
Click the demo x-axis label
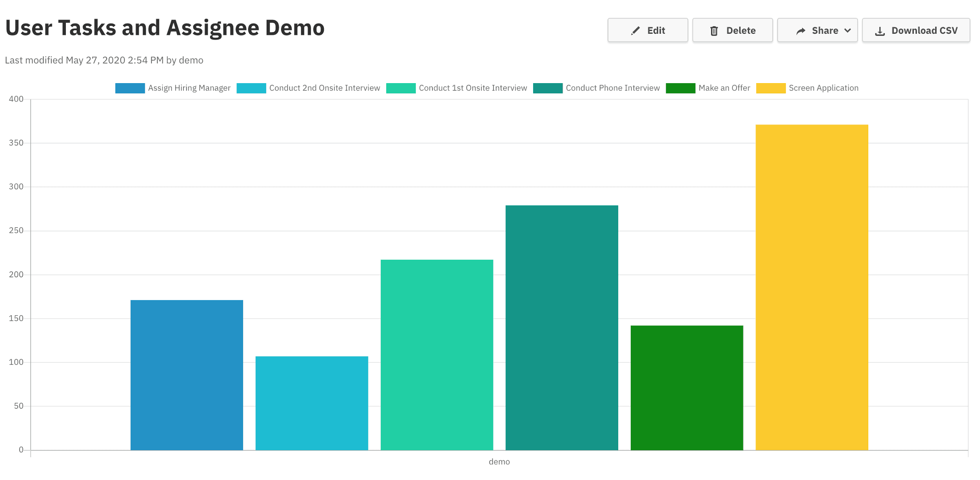pyautogui.click(x=499, y=462)
